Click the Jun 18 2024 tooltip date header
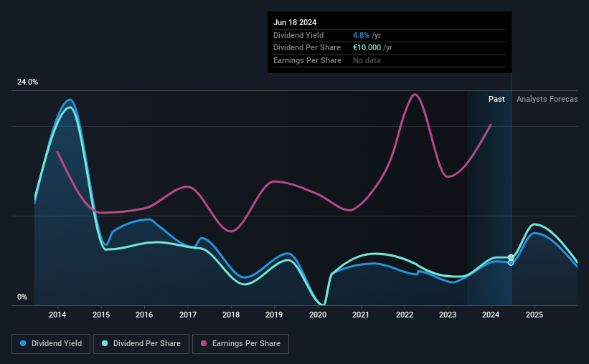The image size is (589, 364). pyautogui.click(x=295, y=22)
